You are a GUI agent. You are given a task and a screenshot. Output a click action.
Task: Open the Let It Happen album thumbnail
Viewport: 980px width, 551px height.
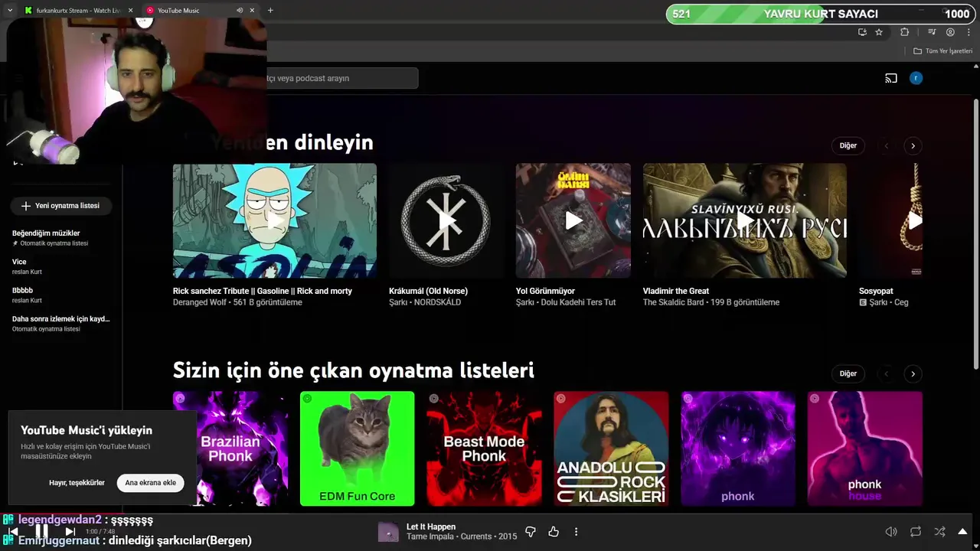point(388,532)
